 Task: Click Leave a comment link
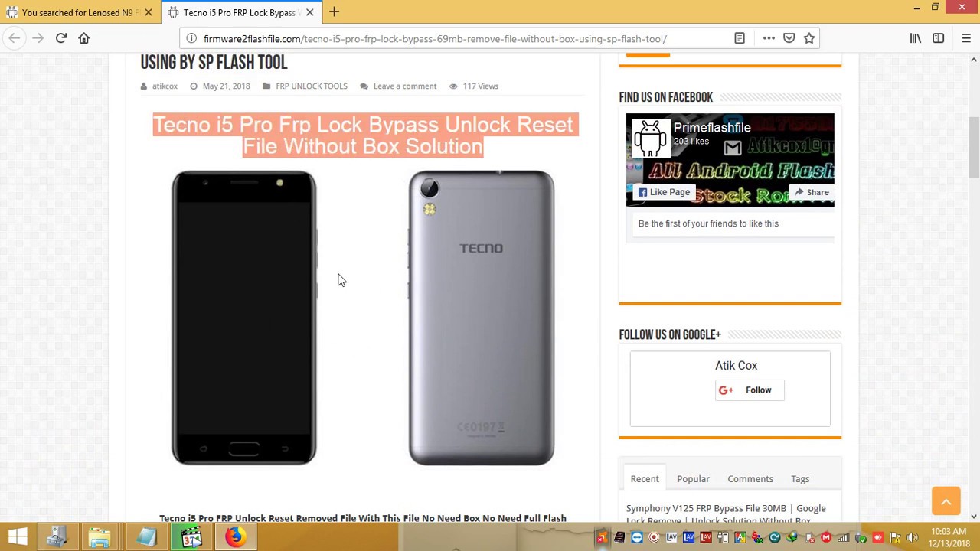point(405,86)
